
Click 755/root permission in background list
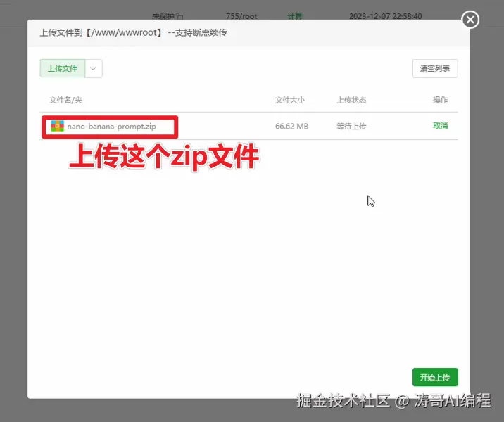point(241,16)
